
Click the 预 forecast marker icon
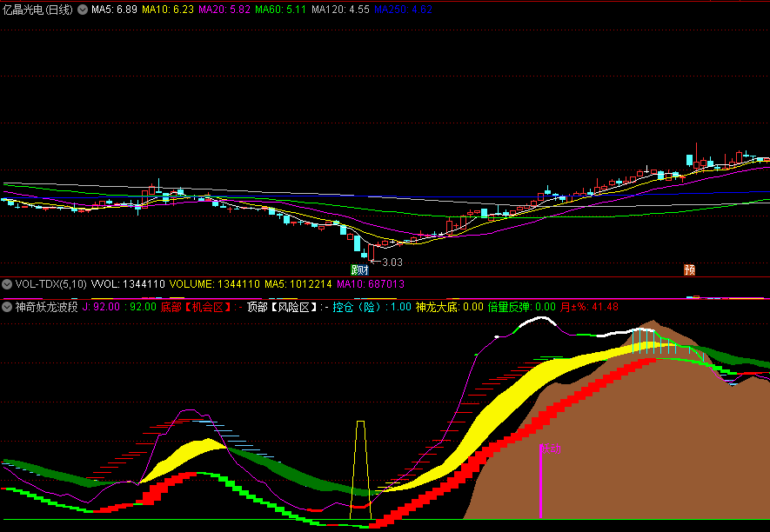point(689,269)
